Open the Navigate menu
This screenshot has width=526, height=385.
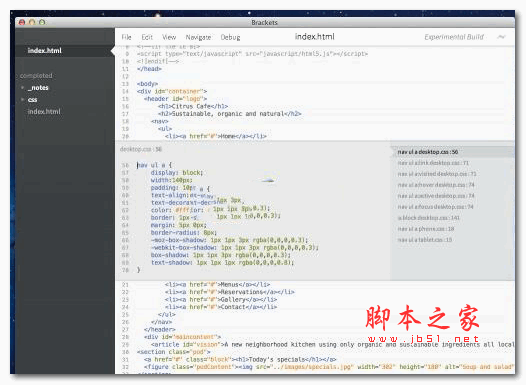(198, 37)
